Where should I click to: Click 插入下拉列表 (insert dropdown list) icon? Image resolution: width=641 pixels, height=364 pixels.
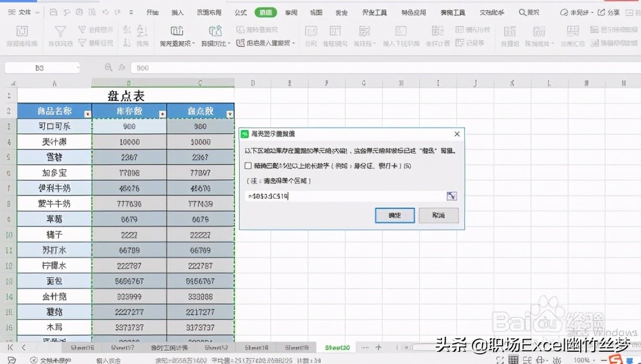pos(401,31)
